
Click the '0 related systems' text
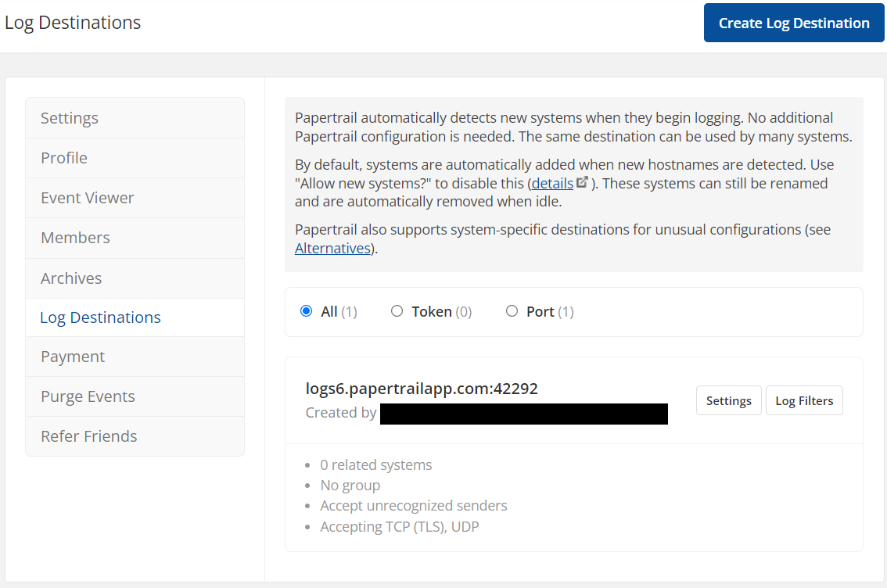click(x=375, y=464)
